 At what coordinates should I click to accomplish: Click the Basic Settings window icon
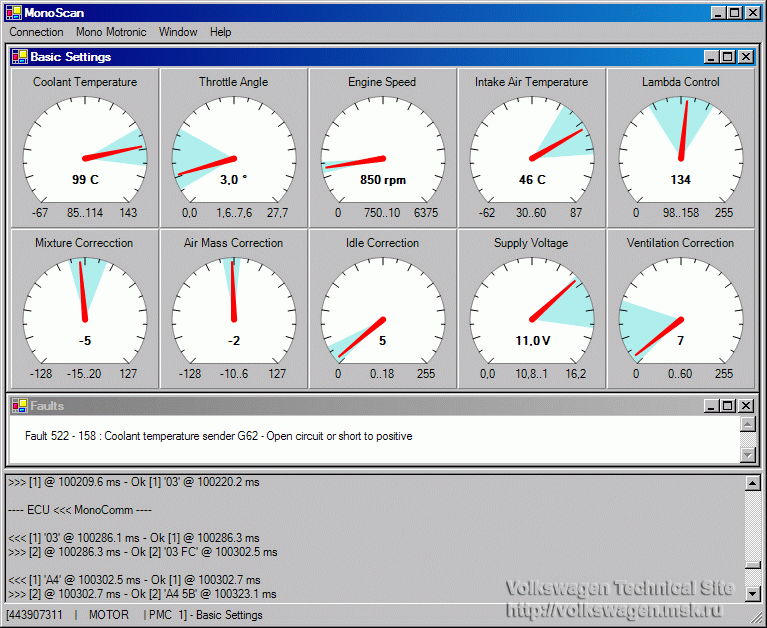tap(20, 57)
